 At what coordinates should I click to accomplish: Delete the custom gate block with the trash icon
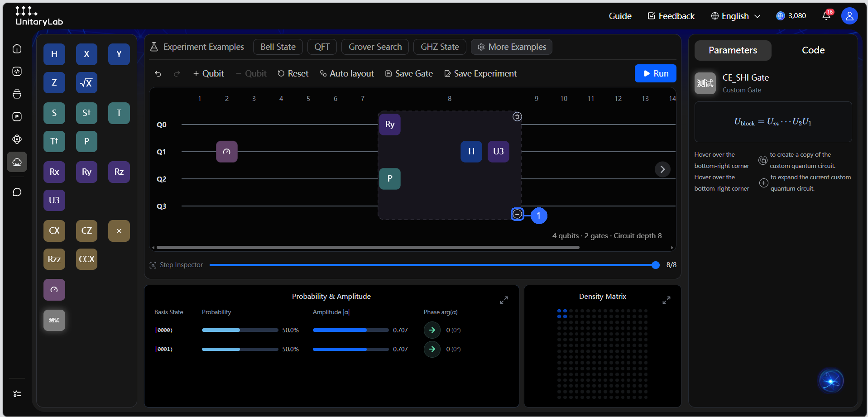click(517, 117)
